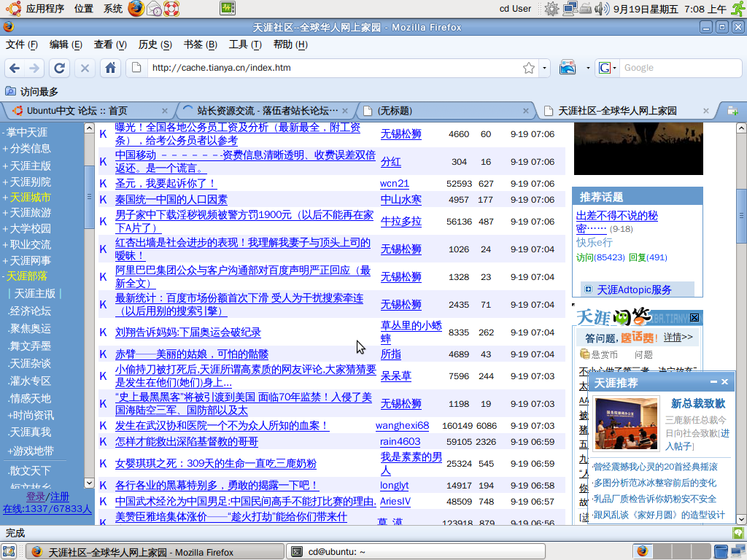This screenshot has height=560, width=747.
Task: Click the down arrow of the main page scrollbar
Action: [741, 519]
